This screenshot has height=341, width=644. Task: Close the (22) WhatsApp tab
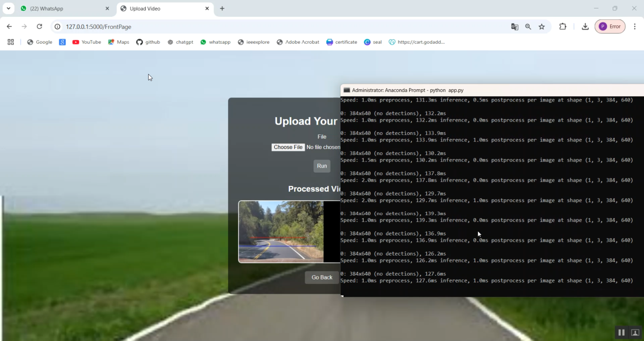point(107,9)
